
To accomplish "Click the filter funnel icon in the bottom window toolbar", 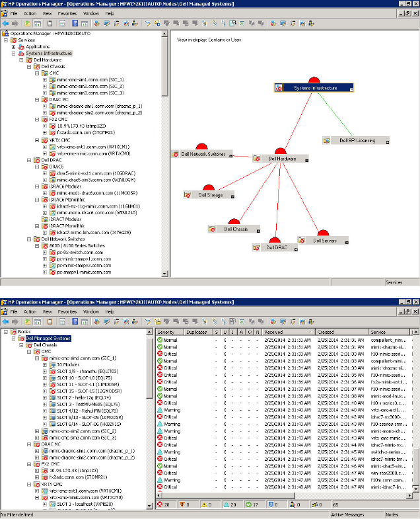I will 148,321.
